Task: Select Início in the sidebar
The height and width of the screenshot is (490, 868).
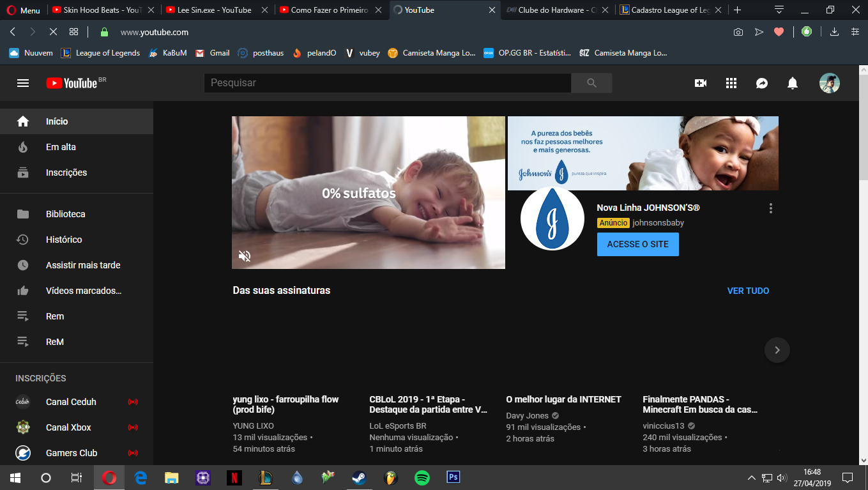Action: pos(77,121)
